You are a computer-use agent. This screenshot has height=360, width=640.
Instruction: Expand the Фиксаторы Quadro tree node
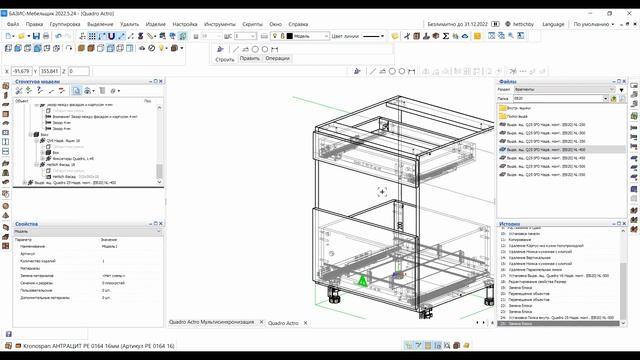pyautogui.click(x=42, y=158)
